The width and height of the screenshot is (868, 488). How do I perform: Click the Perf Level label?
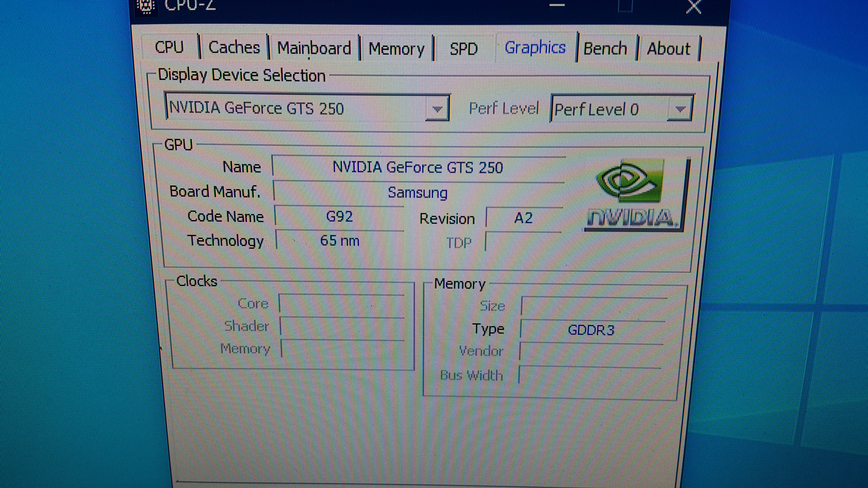[x=504, y=108]
